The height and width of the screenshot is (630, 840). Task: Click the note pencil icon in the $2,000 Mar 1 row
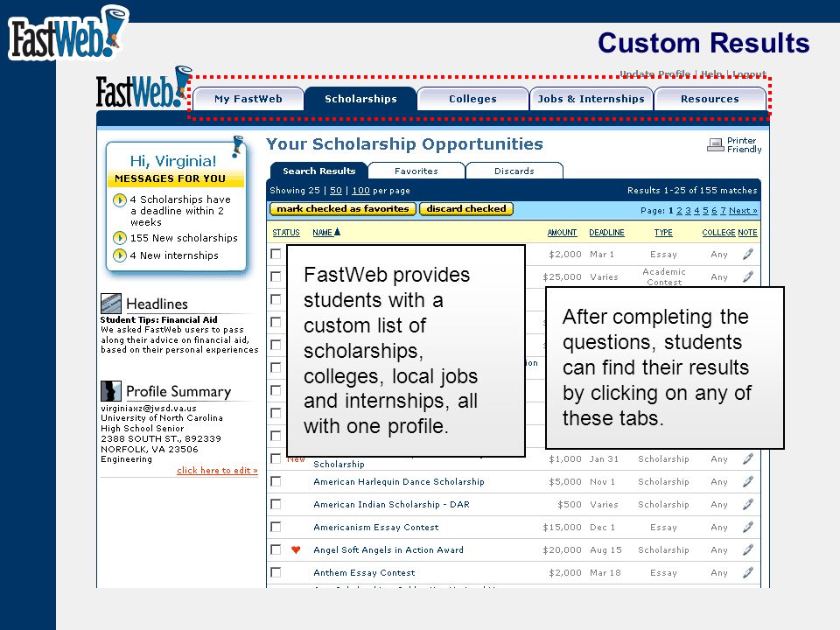[748, 254]
